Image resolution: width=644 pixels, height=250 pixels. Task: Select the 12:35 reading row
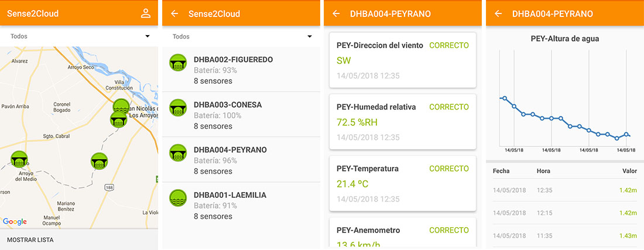tap(565, 190)
